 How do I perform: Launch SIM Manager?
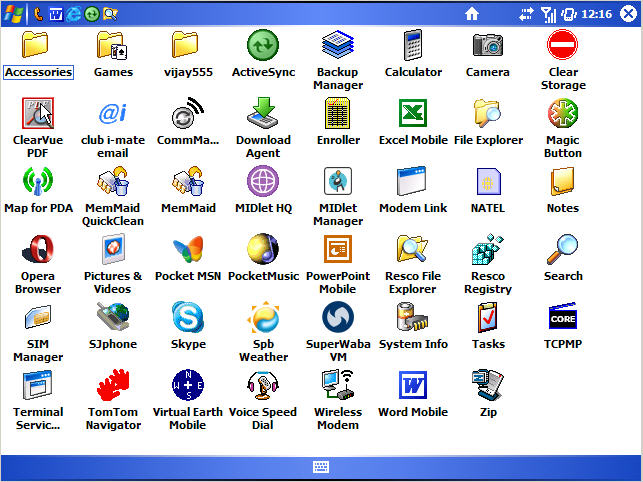point(38,332)
